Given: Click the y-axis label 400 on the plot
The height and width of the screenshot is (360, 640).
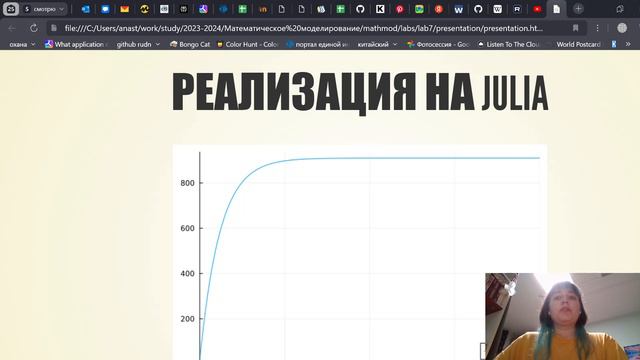Looking at the screenshot, I should coord(187,274).
